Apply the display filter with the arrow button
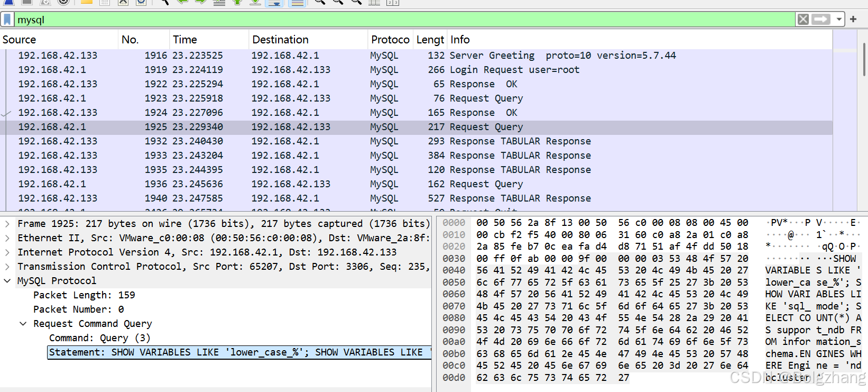 pos(821,20)
